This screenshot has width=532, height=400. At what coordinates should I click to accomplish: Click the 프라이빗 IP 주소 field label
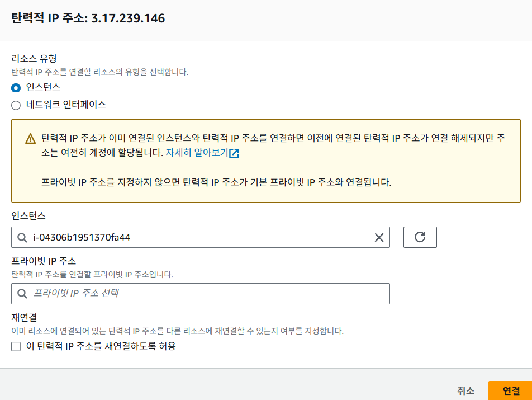(x=44, y=261)
